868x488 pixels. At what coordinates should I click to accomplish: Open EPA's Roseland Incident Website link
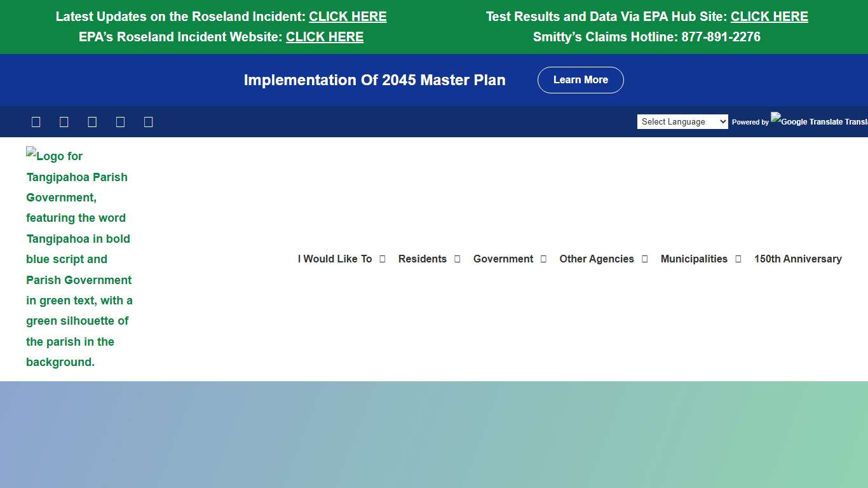(325, 37)
